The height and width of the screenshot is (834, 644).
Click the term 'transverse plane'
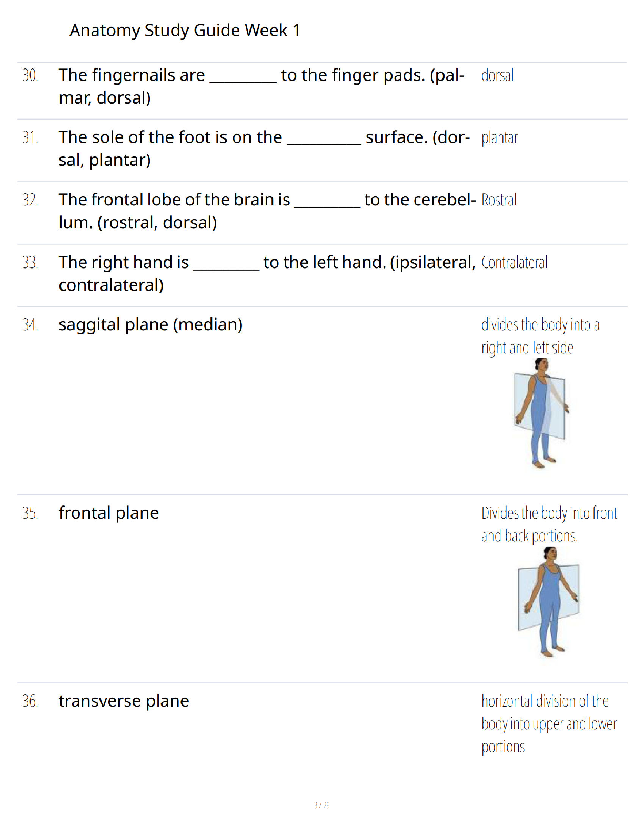pyautogui.click(x=124, y=701)
